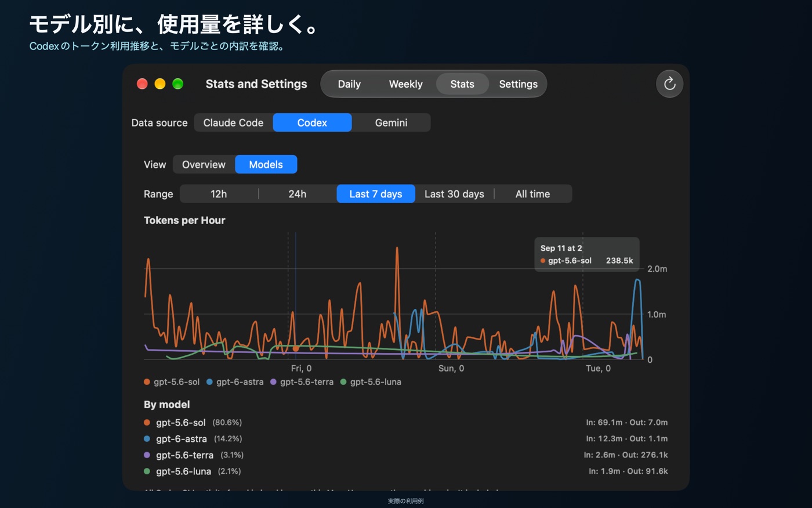Click the green window zoom button

coord(178,84)
